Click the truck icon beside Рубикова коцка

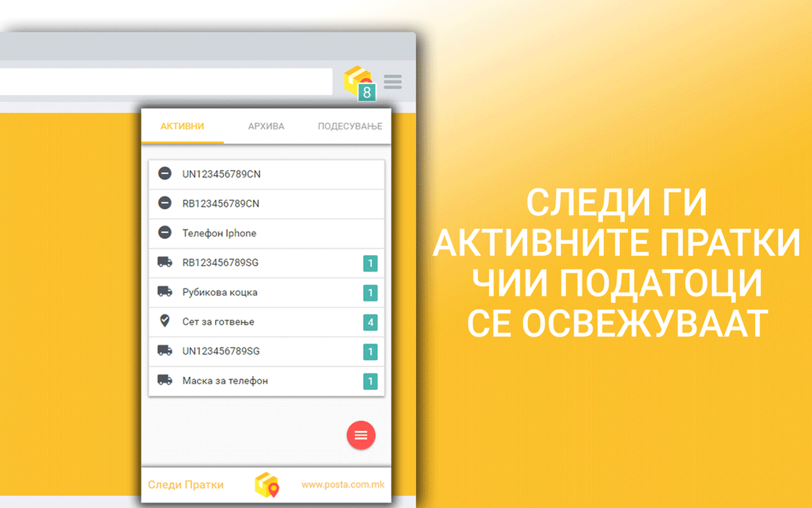[x=165, y=292]
